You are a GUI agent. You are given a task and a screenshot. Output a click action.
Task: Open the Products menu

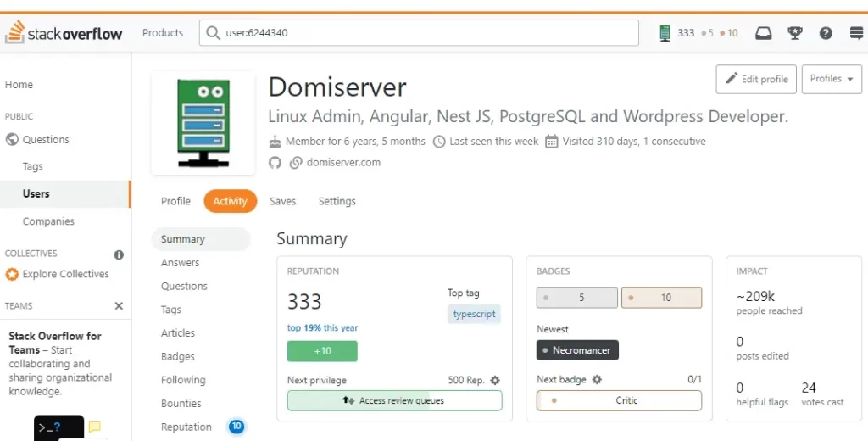point(163,33)
